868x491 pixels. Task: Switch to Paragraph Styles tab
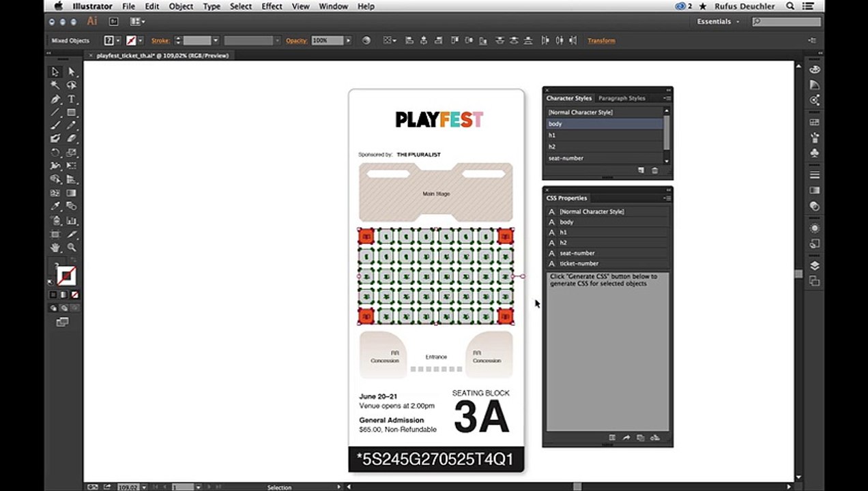point(622,98)
